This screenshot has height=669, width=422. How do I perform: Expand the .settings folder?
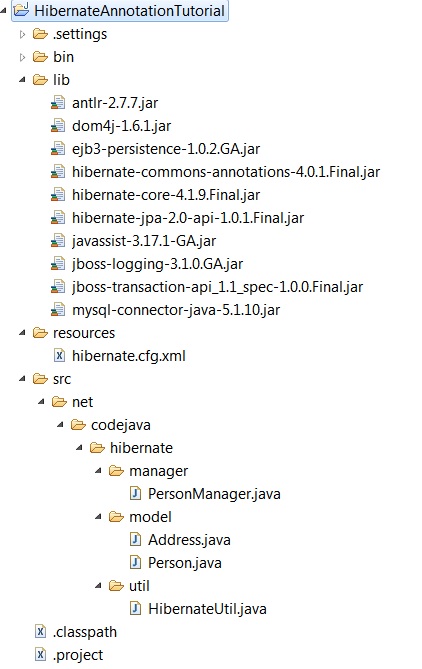(23, 34)
